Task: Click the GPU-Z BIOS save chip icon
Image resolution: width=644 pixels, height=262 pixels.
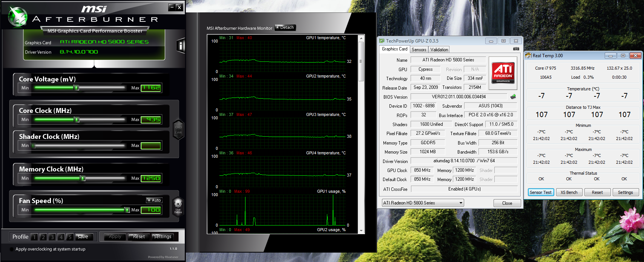Action: click(x=513, y=97)
